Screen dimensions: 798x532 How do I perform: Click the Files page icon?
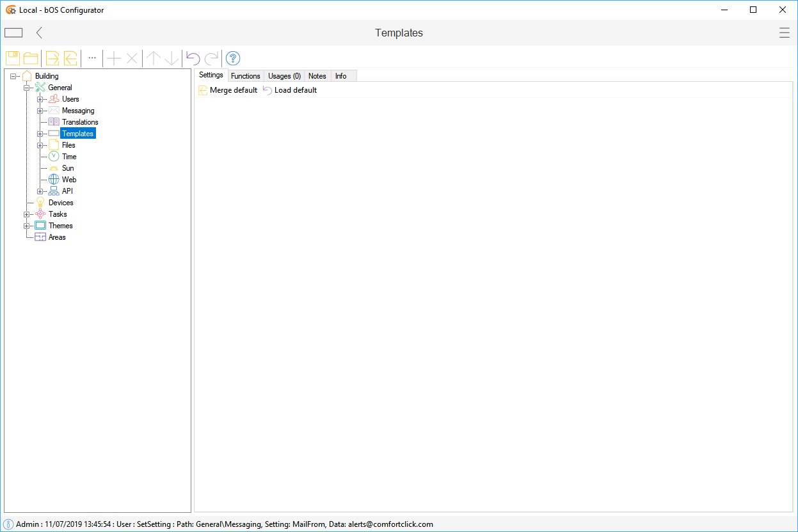[x=54, y=145]
